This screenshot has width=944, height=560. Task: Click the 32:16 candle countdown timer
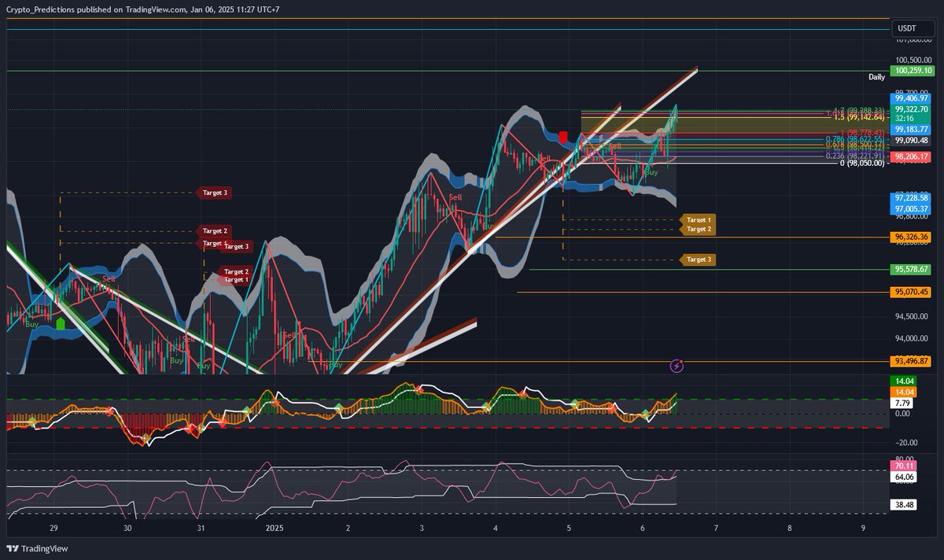pos(905,118)
